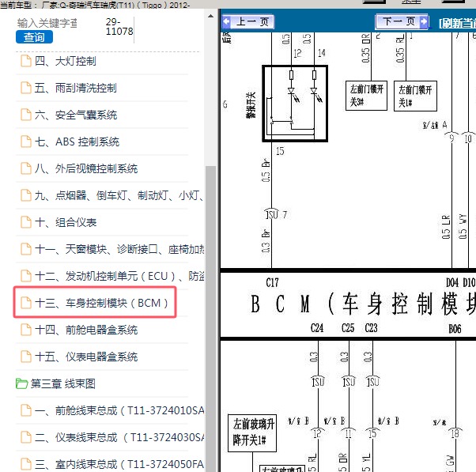The height and width of the screenshot is (472, 476).
Task: Open 五、雨刮清洗控制 entry
Action: [x=76, y=88]
